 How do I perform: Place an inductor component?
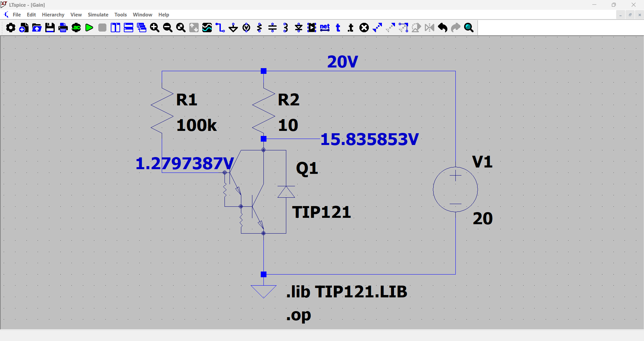pos(286,28)
